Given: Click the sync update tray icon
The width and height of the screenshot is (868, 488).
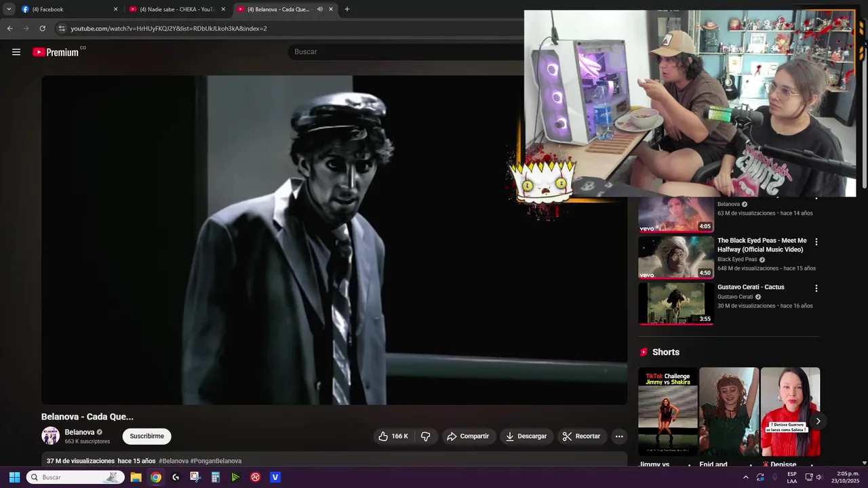Looking at the screenshot, I should (760, 477).
